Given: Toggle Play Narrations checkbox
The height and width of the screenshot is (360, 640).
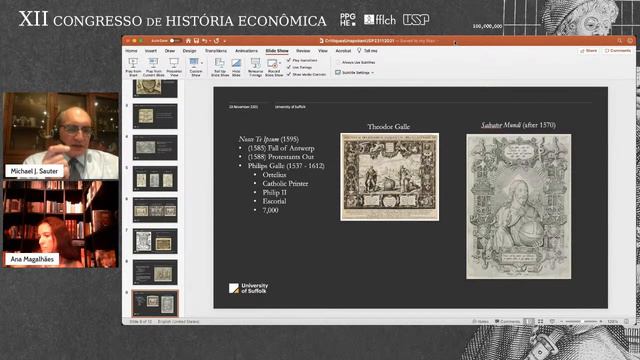Looking at the screenshot, I should tap(289, 60).
